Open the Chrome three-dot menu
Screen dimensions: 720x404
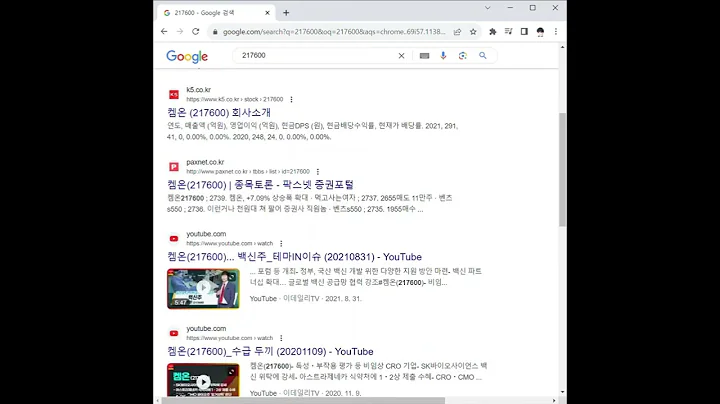pyautogui.click(x=556, y=32)
